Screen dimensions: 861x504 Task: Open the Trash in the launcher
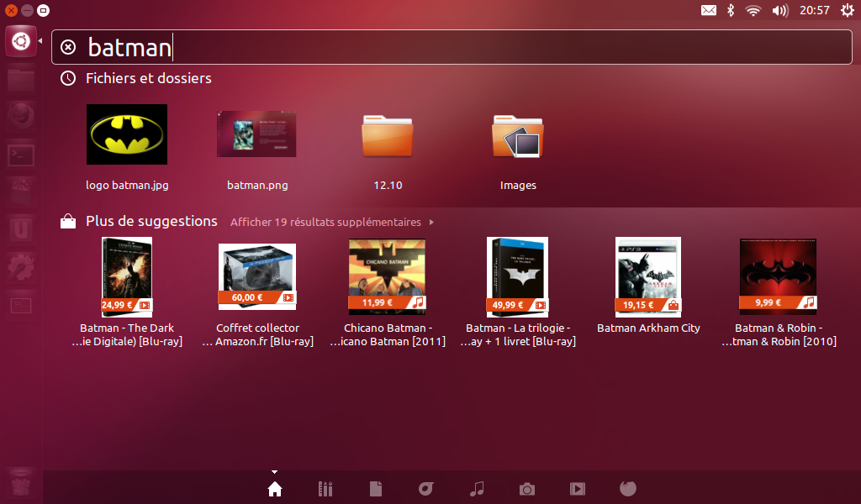pyautogui.click(x=21, y=481)
